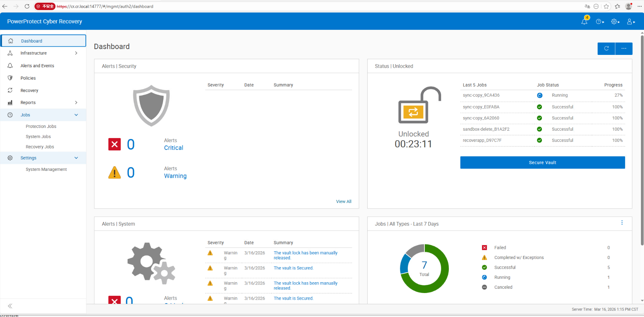Click the PowerProtect Cyber Recovery title

click(x=44, y=22)
